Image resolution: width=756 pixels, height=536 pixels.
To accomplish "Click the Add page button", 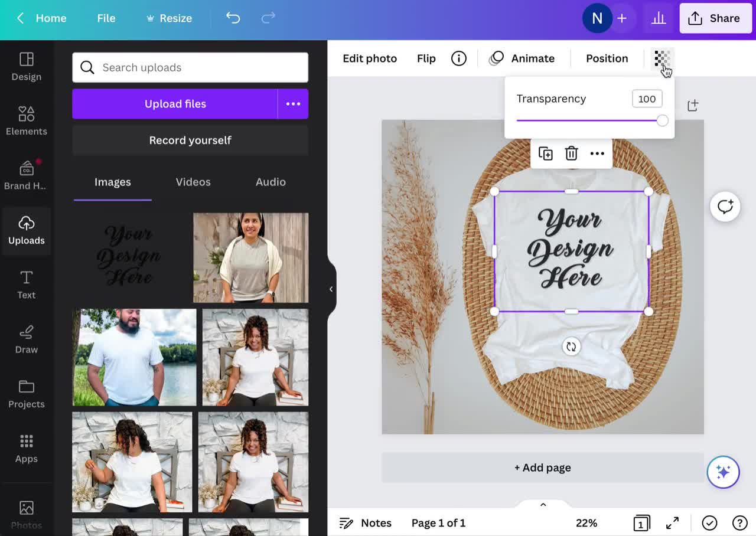I will 543,468.
